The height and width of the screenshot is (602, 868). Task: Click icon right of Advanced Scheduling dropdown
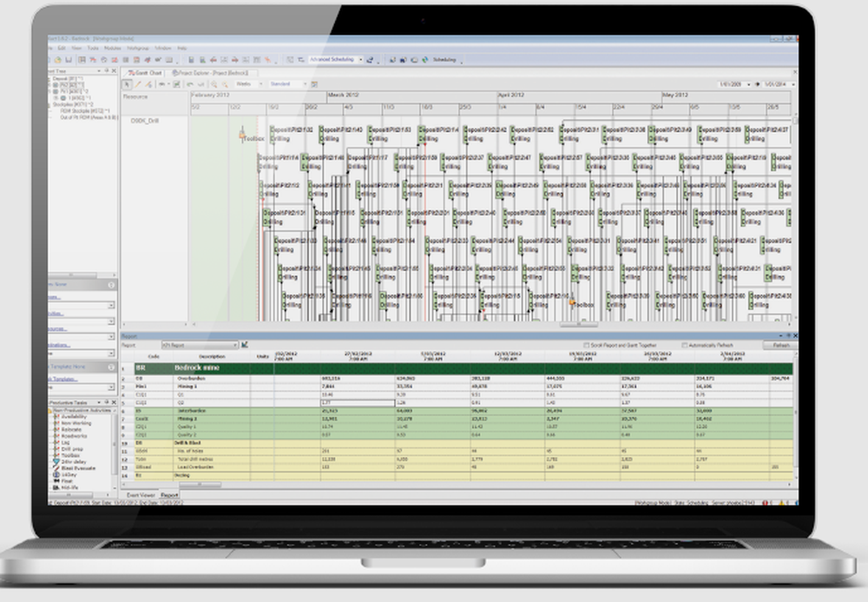[x=370, y=60]
